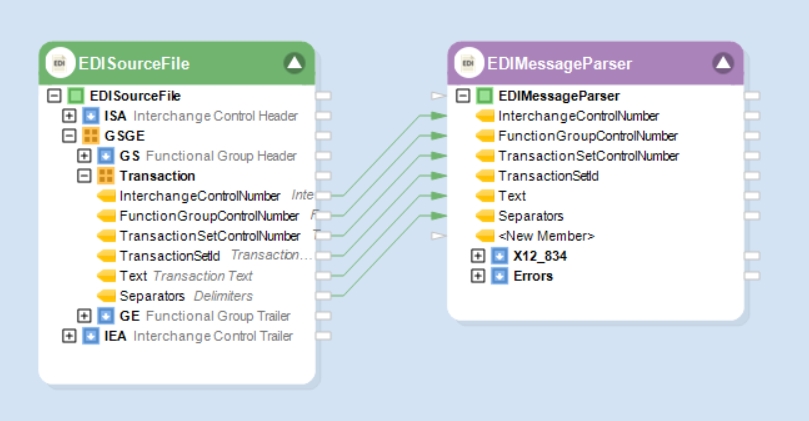Expand the GE Functional Group Trailer node
This screenshot has height=421, width=809.
tap(84, 316)
